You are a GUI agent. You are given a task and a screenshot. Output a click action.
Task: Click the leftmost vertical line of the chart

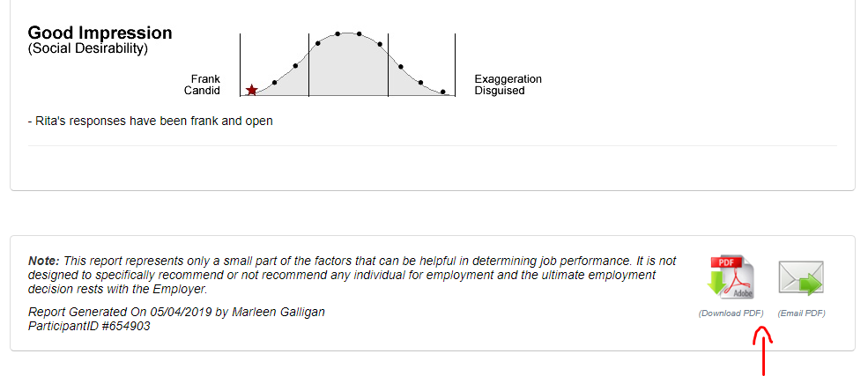[241, 64]
